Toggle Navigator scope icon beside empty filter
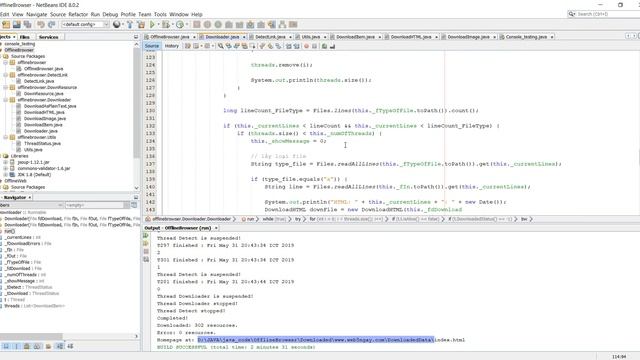Screen dimensions: 640x360 134,205
